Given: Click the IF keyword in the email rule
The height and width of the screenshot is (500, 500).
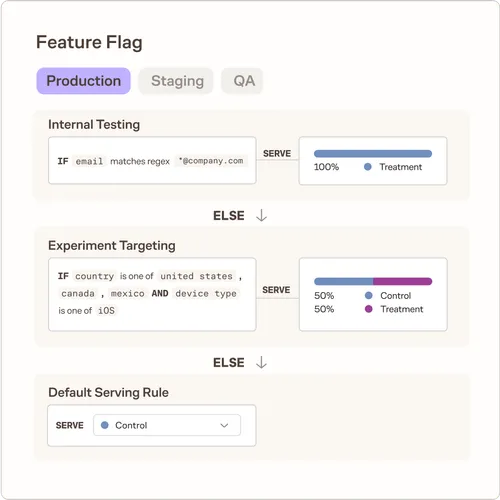Looking at the screenshot, I should 63,161.
